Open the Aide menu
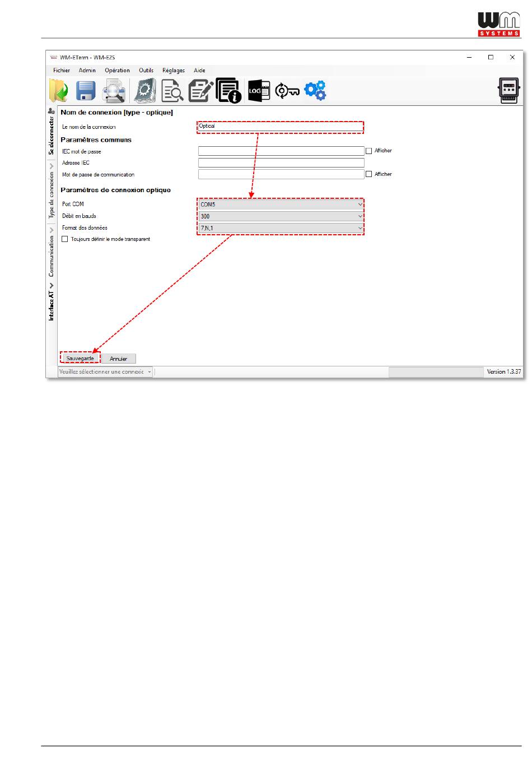Viewport: 532px width, 772px height. coord(199,71)
